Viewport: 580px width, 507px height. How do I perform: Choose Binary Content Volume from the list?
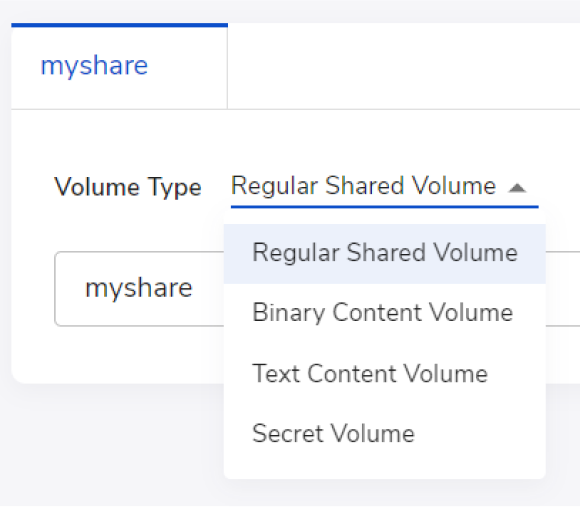(x=385, y=313)
